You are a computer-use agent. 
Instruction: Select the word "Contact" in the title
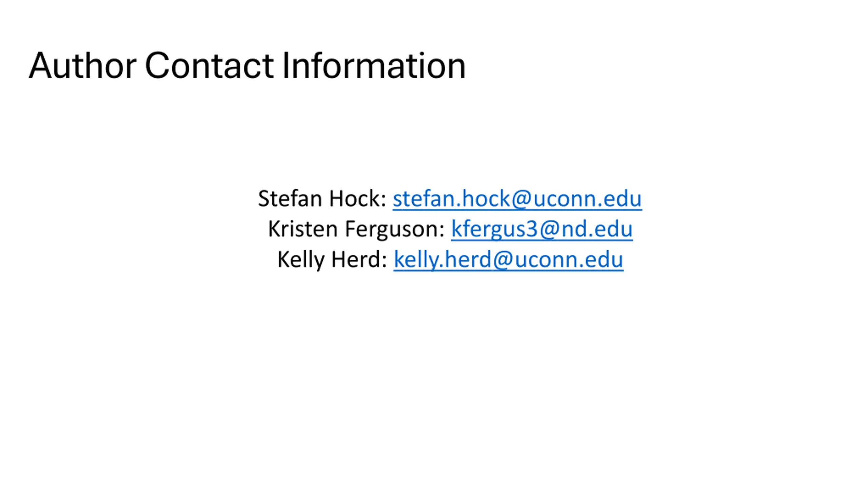(x=209, y=65)
